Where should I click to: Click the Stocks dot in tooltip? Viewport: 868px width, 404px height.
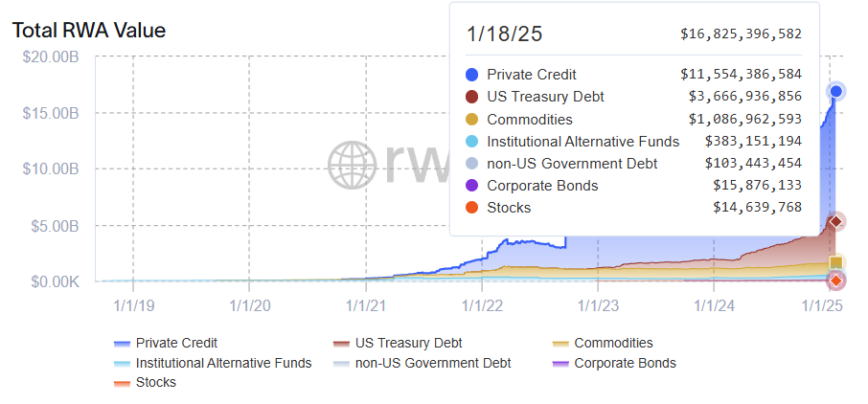pyautogui.click(x=471, y=208)
